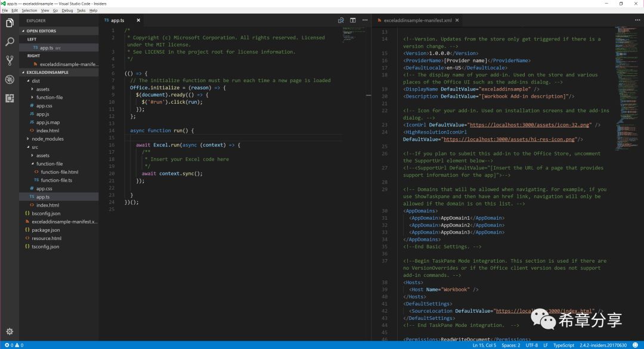Click the right editor minimap
This screenshot has width=644, height=349.
[x=627, y=88]
